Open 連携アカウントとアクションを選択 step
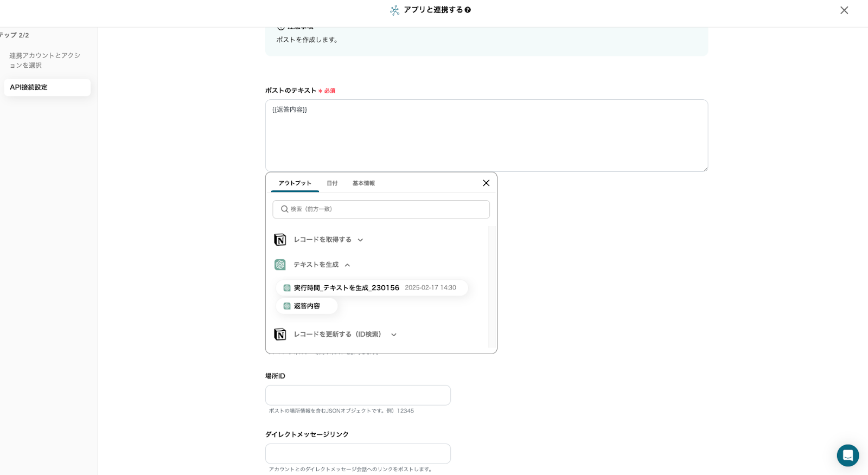Viewport: 868px width, 475px height. coord(45,60)
